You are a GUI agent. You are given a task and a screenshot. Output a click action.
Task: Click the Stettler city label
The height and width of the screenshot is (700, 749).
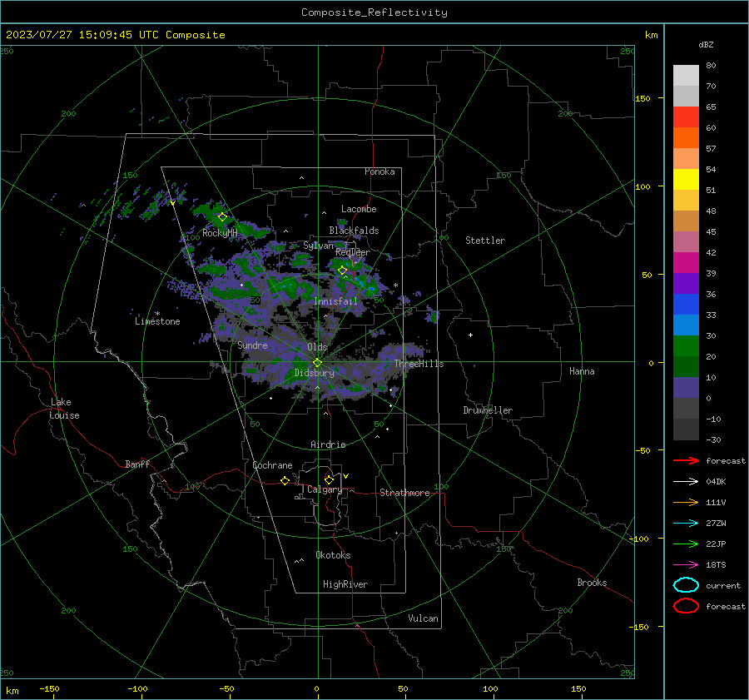(x=485, y=241)
